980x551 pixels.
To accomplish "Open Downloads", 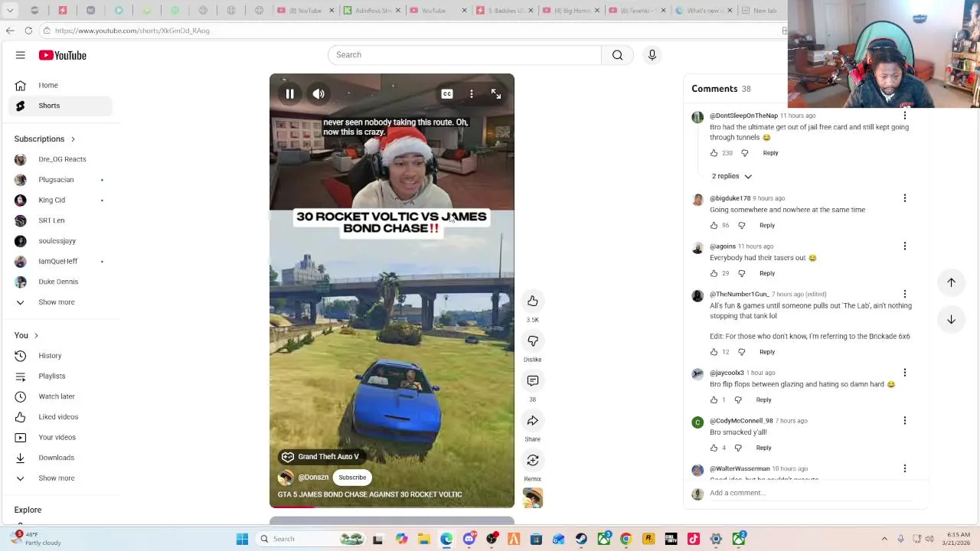I will coord(60,458).
